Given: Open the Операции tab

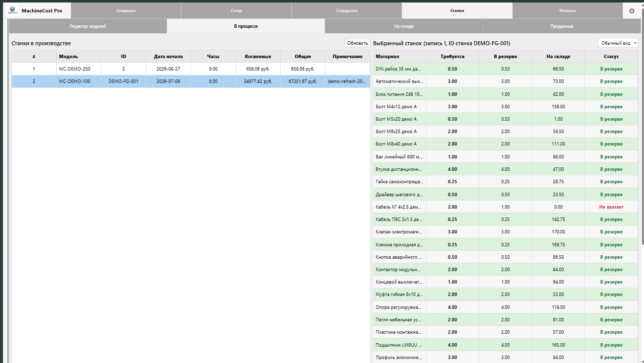Looking at the screenshot, I should (126, 10).
